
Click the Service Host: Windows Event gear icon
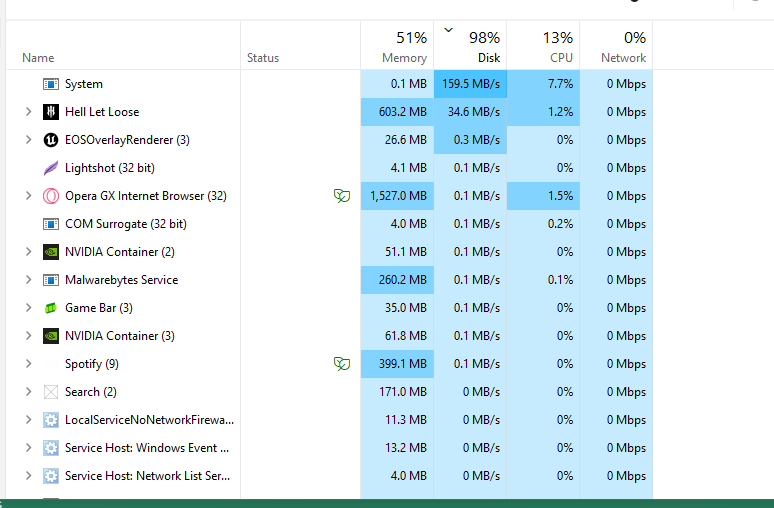[x=51, y=448]
